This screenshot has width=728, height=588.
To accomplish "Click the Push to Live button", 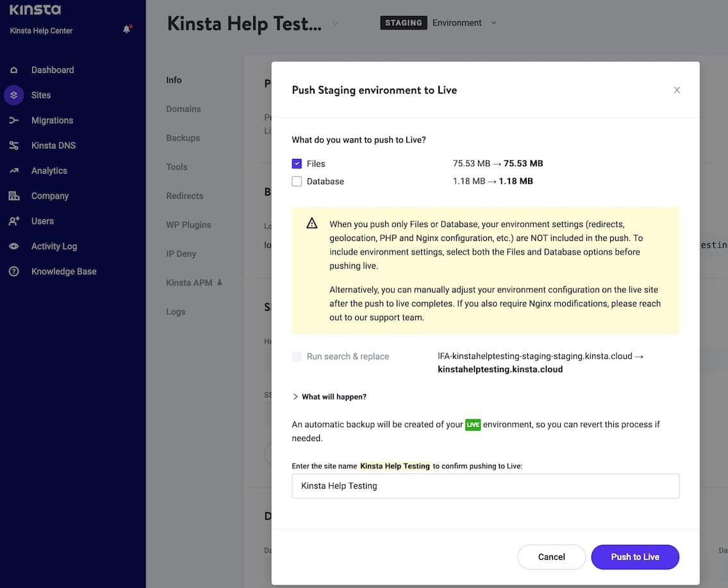I will pyautogui.click(x=634, y=557).
